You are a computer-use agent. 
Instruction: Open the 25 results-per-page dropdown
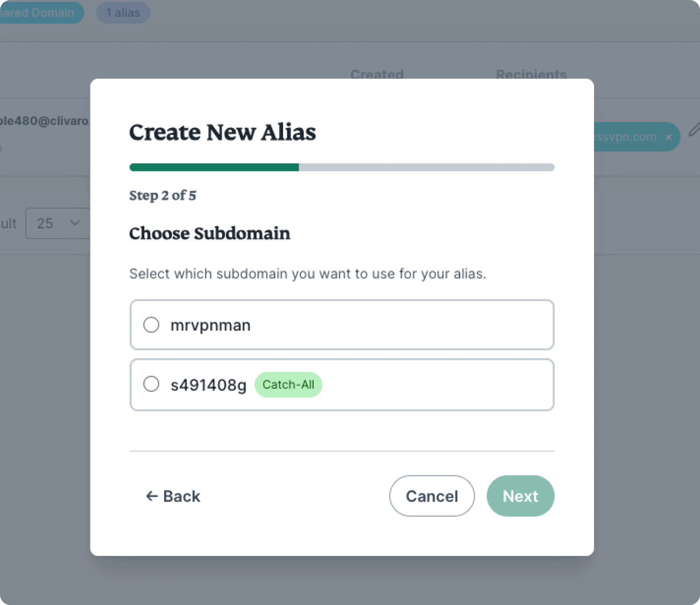click(57, 224)
